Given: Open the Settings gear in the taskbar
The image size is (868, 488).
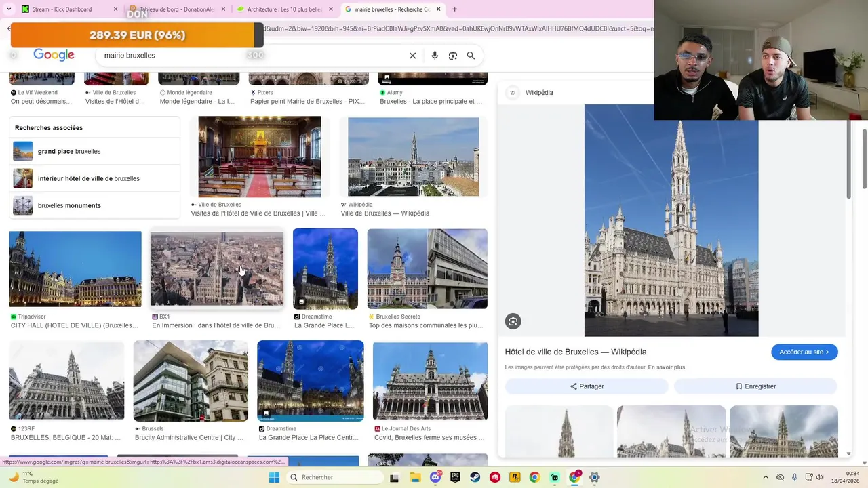Looking at the screenshot, I should 594,477.
